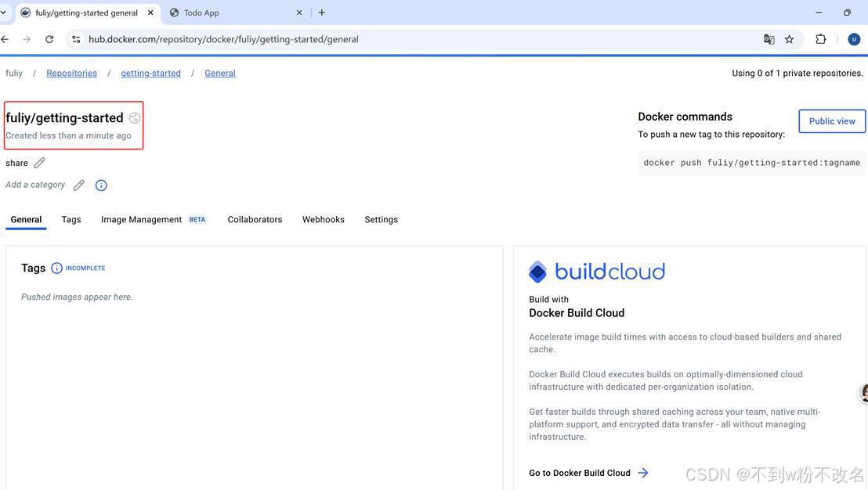Open site information icon in address bar

[77, 39]
